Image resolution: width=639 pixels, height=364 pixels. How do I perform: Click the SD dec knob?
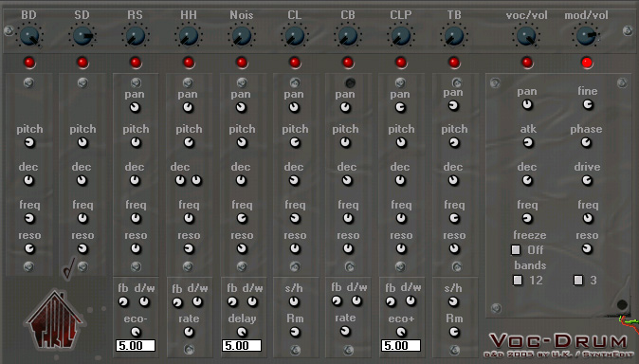coord(82,180)
